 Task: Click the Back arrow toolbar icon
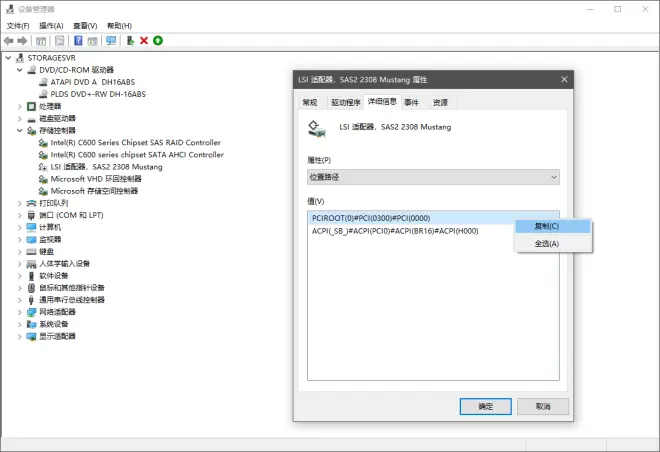(8, 41)
